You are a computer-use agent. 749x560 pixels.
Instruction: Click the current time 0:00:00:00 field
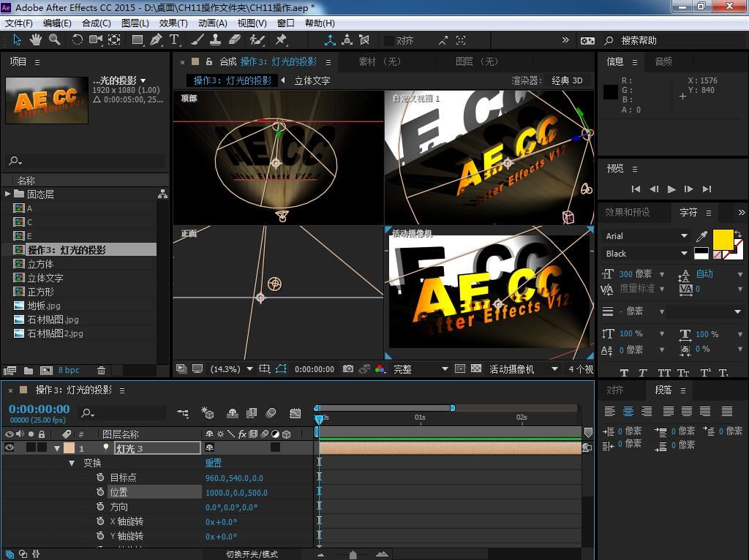tap(39, 409)
